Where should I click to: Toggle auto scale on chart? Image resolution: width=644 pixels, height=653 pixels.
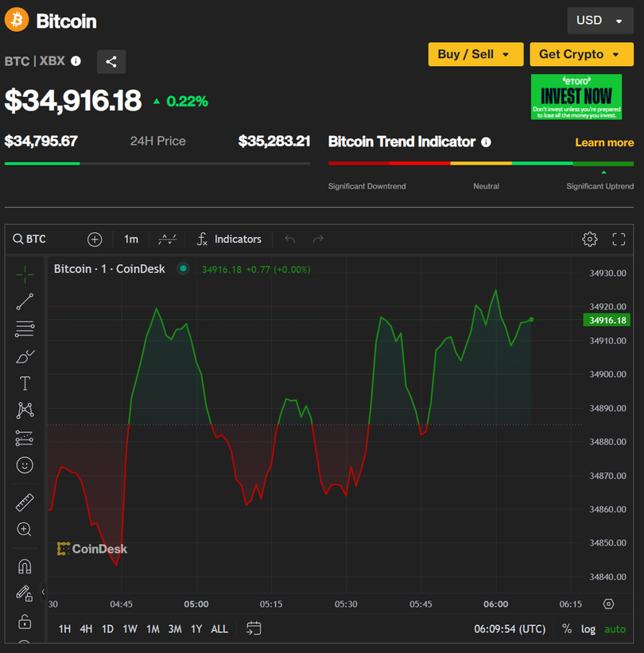615,629
